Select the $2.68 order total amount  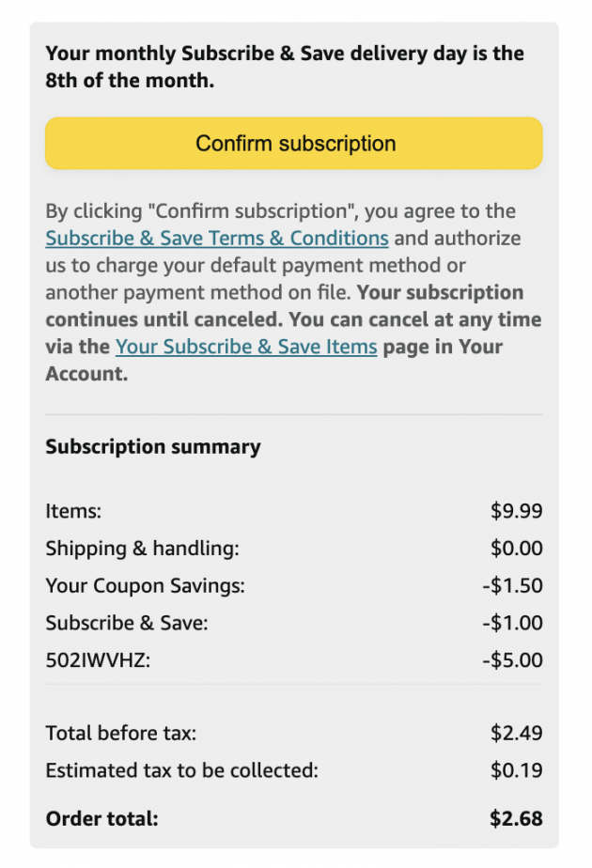tap(516, 819)
